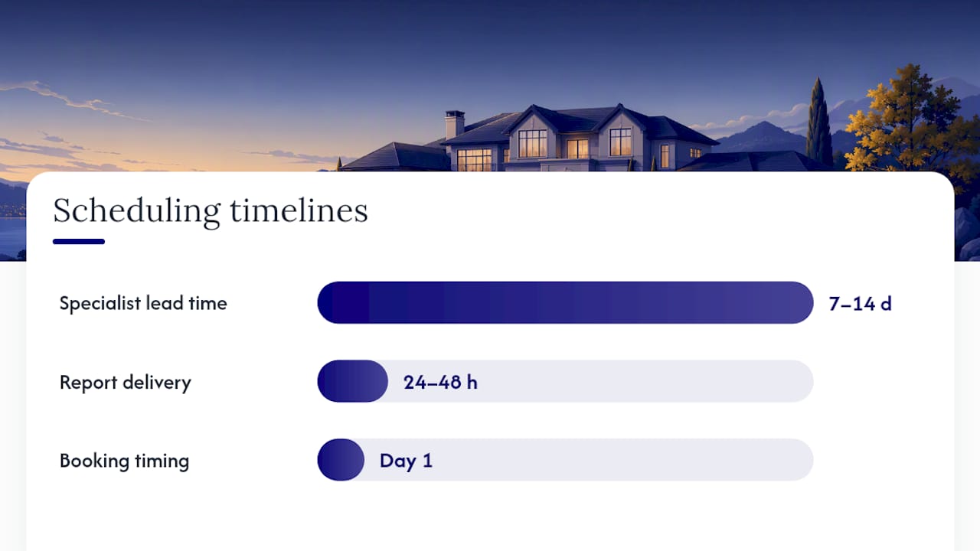The height and width of the screenshot is (551, 980).
Task: Click the 7–14 d value text
Action: tap(860, 304)
